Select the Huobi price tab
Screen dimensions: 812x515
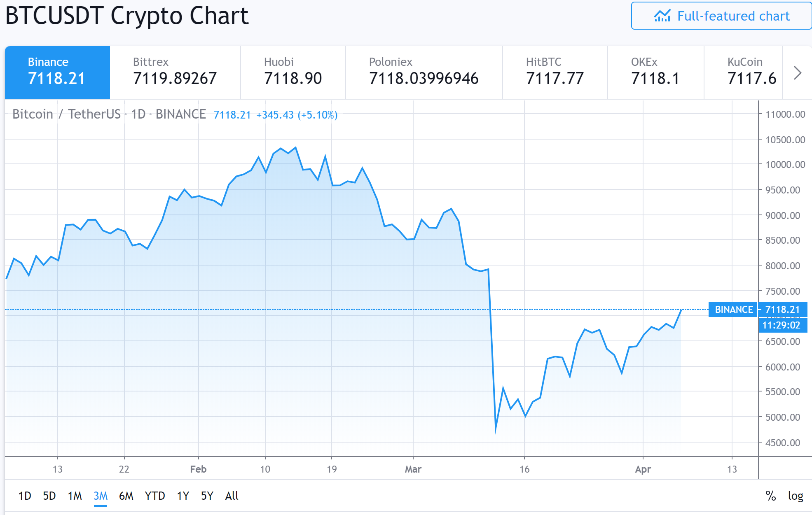point(293,72)
